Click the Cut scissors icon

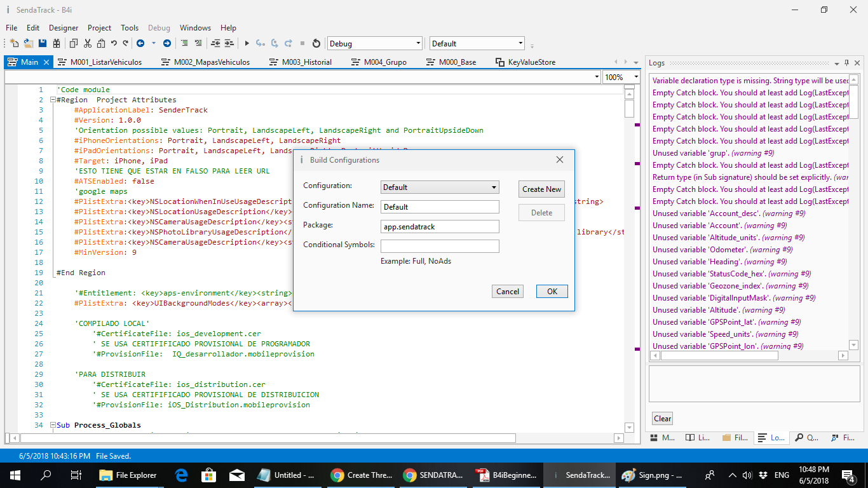(87, 44)
